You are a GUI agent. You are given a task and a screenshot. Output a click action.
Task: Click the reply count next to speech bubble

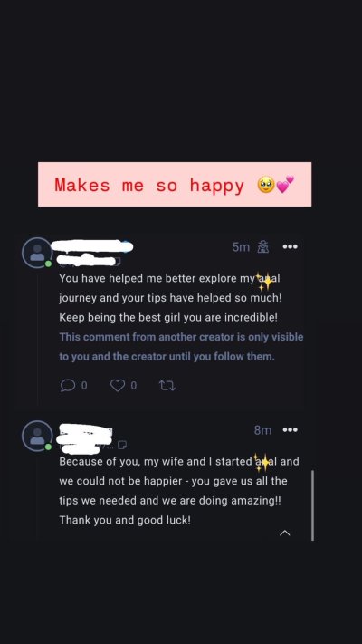84,385
